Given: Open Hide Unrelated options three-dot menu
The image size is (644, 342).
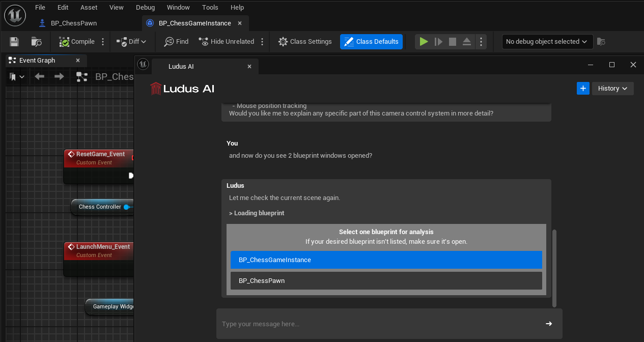Looking at the screenshot, I should tap(262, 42).
